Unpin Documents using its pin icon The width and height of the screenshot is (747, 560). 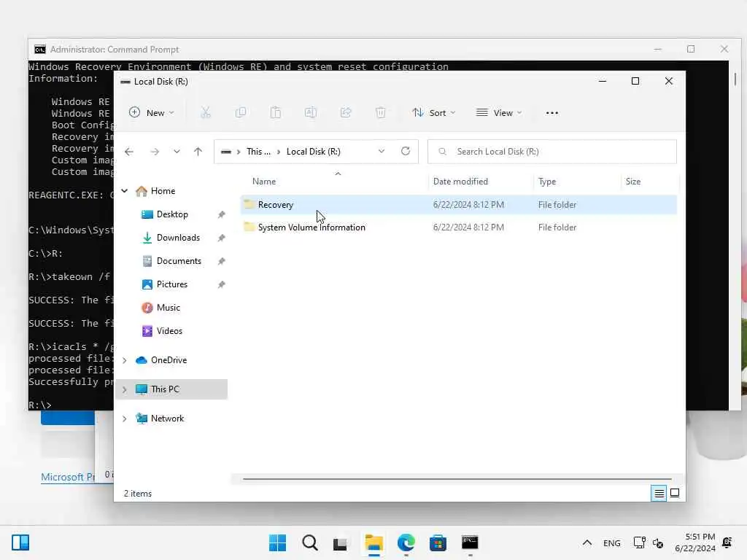(222, 262)
